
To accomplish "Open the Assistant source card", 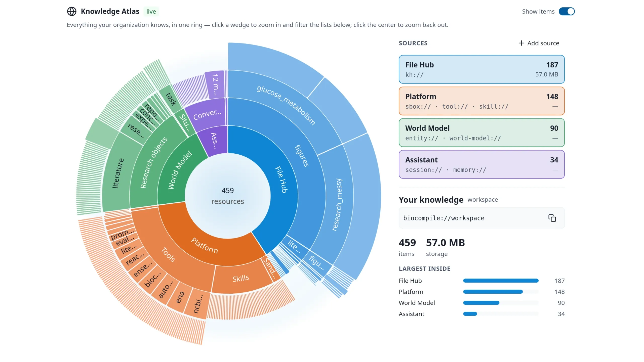I will click(481, 164).
